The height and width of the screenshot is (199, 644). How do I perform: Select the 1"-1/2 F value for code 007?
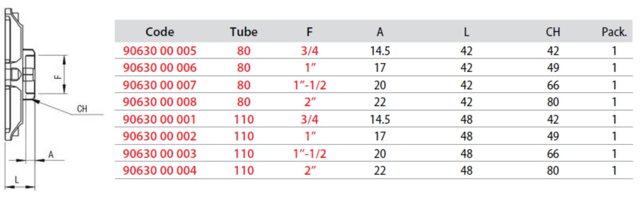[310, 85]
